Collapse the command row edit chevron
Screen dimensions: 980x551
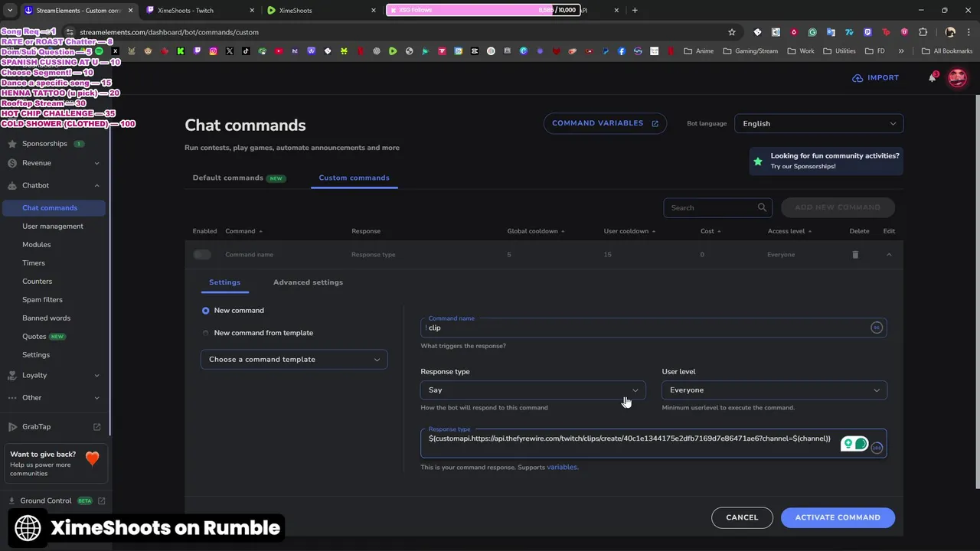(x=889, y=255)
